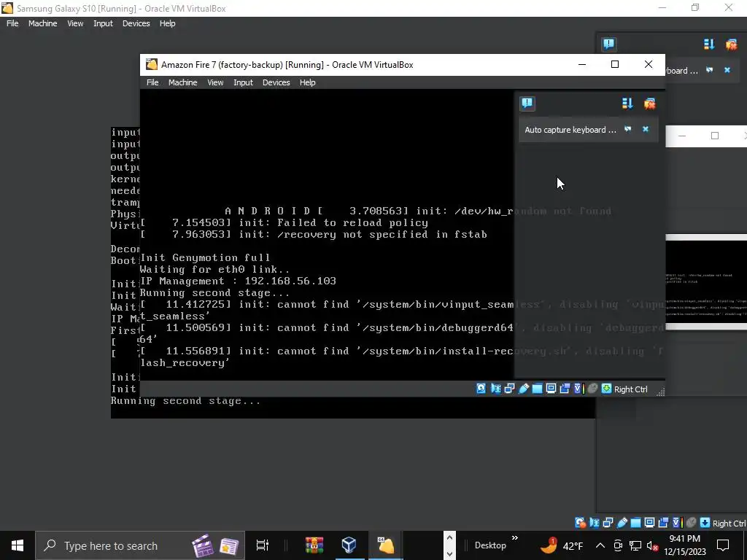
Task: Click mouse integration indicator in Amazon Fire 7 status bar
Action: coord(592,389)
